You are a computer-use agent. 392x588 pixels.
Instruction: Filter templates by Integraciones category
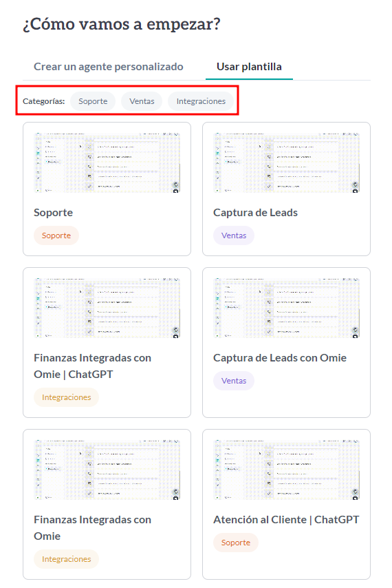point(201,101)
